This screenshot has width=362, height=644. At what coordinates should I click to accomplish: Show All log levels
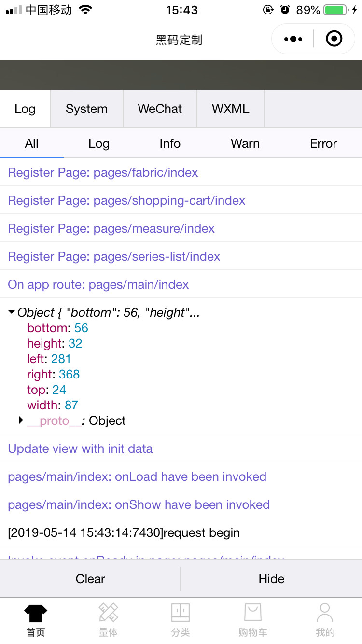32,144
